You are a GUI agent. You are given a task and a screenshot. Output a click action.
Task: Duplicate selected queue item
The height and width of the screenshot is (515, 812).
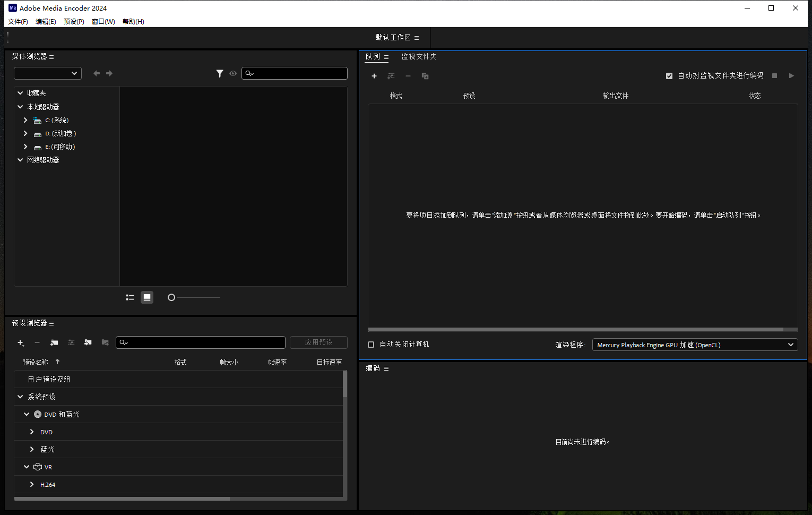pyautogui.click(x=425, y=76)
